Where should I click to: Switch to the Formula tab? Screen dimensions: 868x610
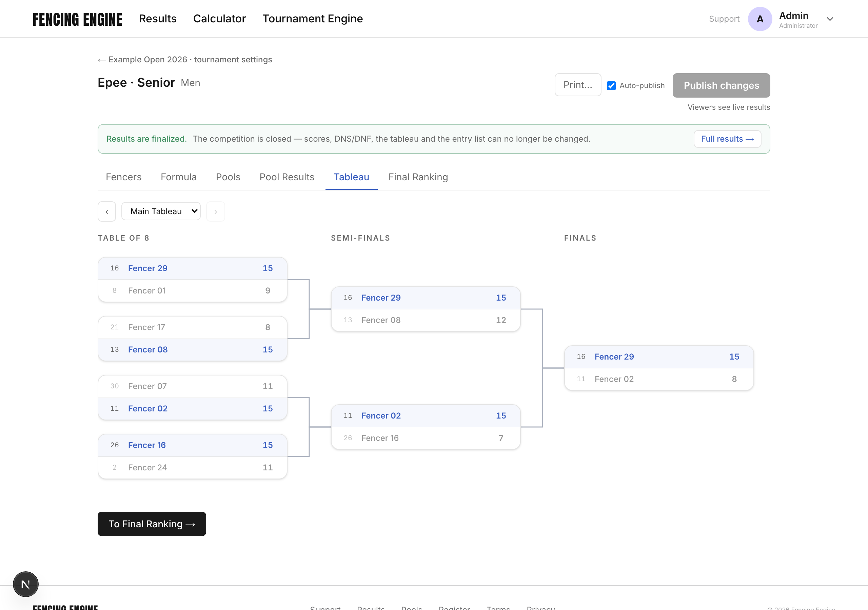(x=178, y=177)
